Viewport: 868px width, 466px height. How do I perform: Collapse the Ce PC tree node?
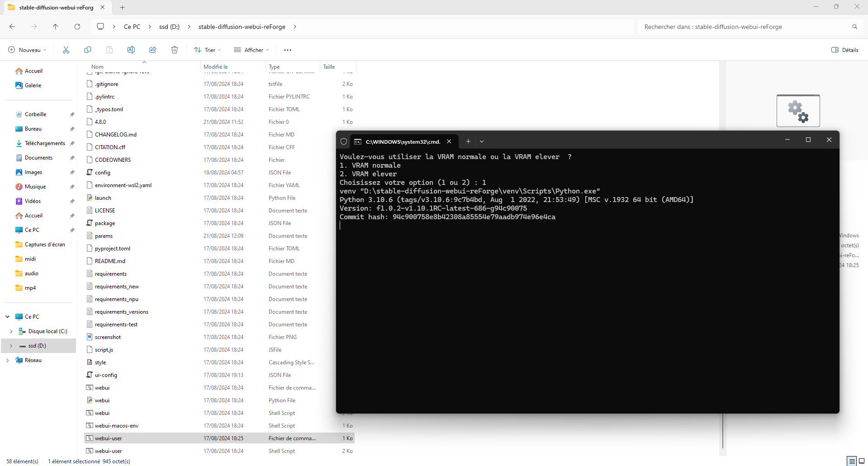pos(8,317)
